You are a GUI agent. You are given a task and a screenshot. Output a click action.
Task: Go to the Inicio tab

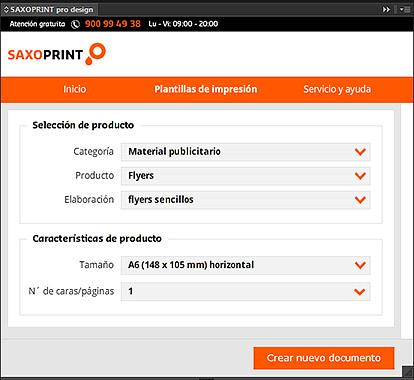click(75, 89)
